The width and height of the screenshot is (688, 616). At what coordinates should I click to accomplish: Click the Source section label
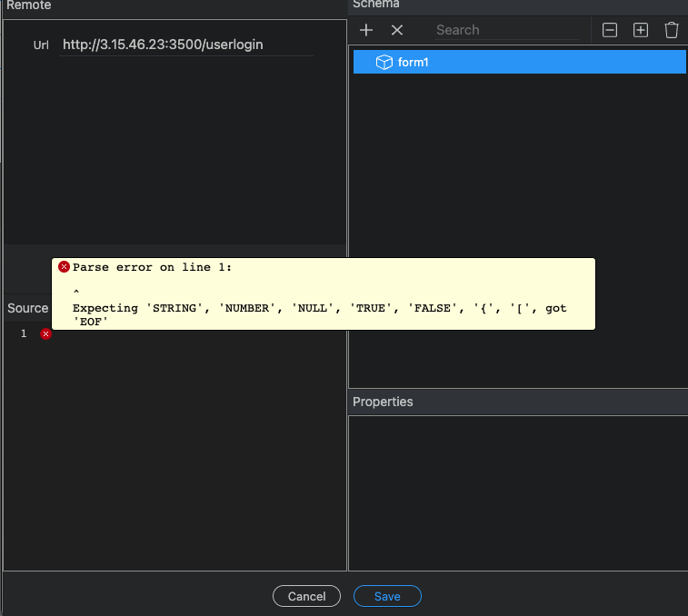(27, 308)
